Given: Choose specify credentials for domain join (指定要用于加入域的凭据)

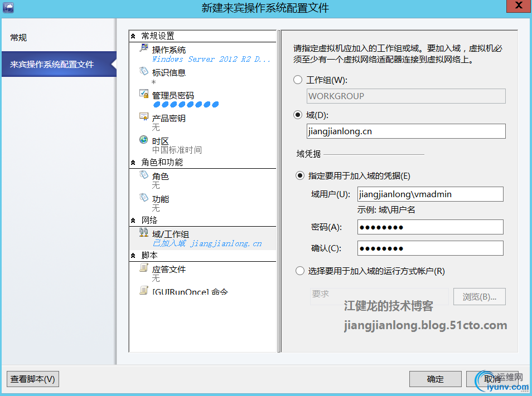Looking at the screenshot, I should point(299,175).
